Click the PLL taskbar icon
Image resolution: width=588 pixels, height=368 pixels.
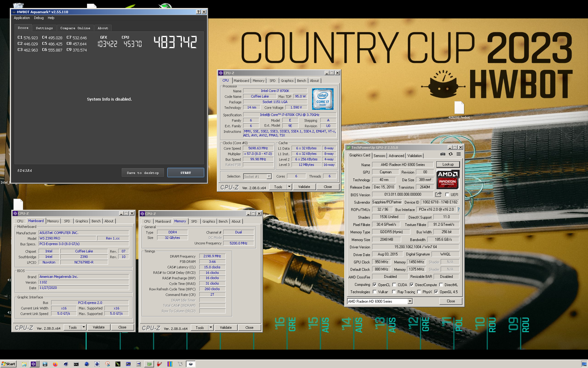coord(128,364)
